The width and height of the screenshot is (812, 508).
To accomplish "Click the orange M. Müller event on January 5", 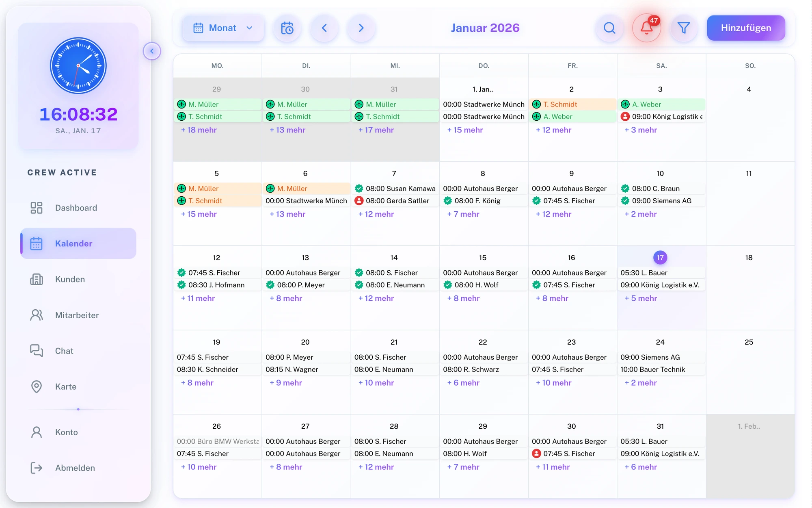I will (x=217, y=188).
